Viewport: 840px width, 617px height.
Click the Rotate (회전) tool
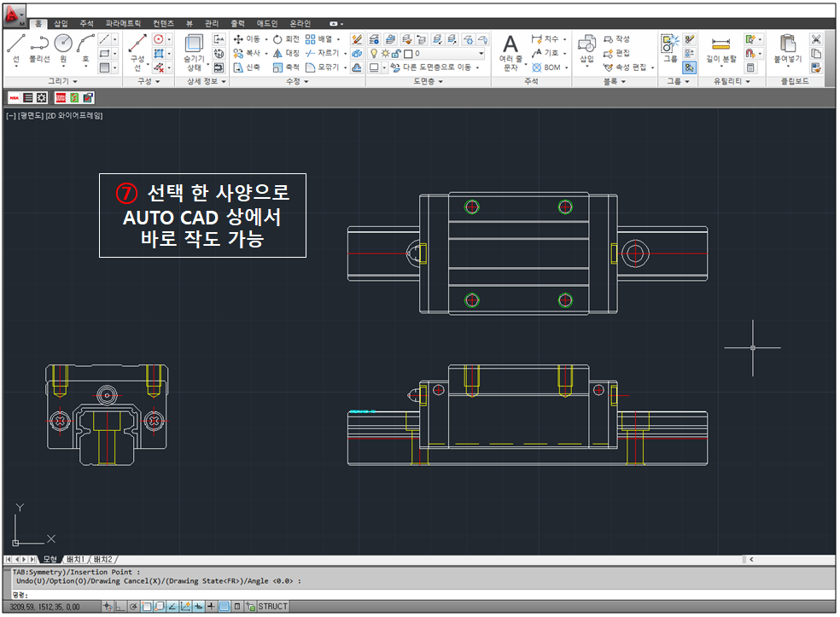(x=287, y=39)
